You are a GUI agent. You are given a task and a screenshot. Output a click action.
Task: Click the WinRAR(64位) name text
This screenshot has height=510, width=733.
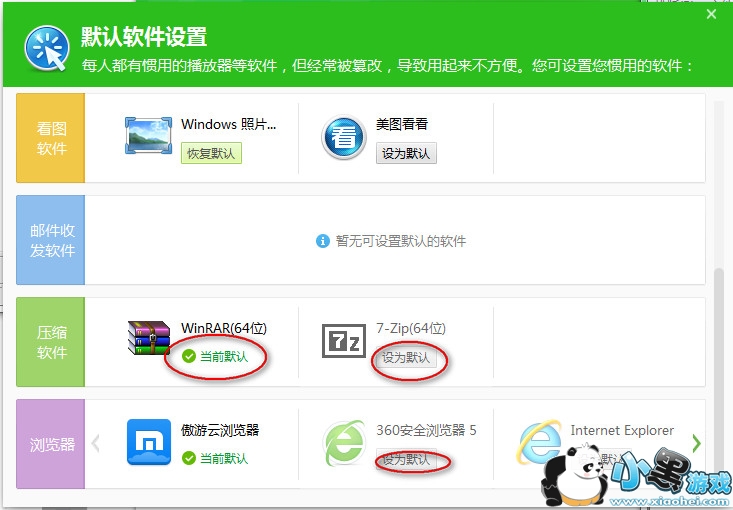point(224,328)
